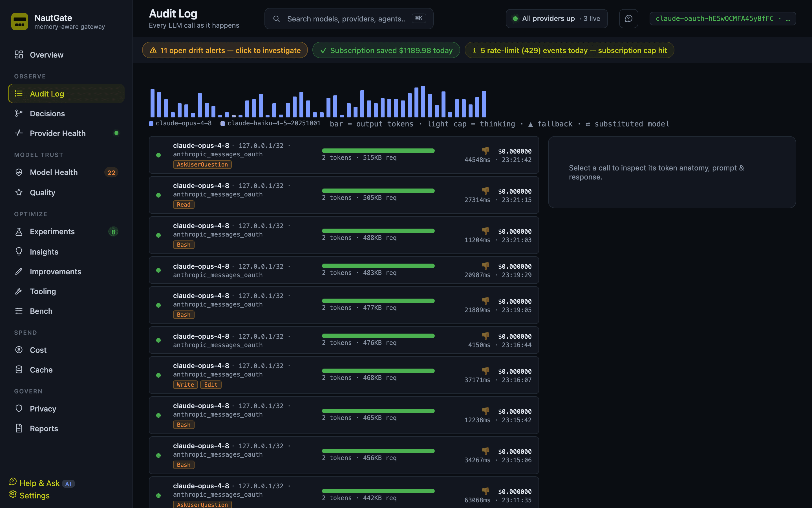Click the Tooling wrench icon
The height and width of the screenshot is (508, 812).
click(19, 291)
